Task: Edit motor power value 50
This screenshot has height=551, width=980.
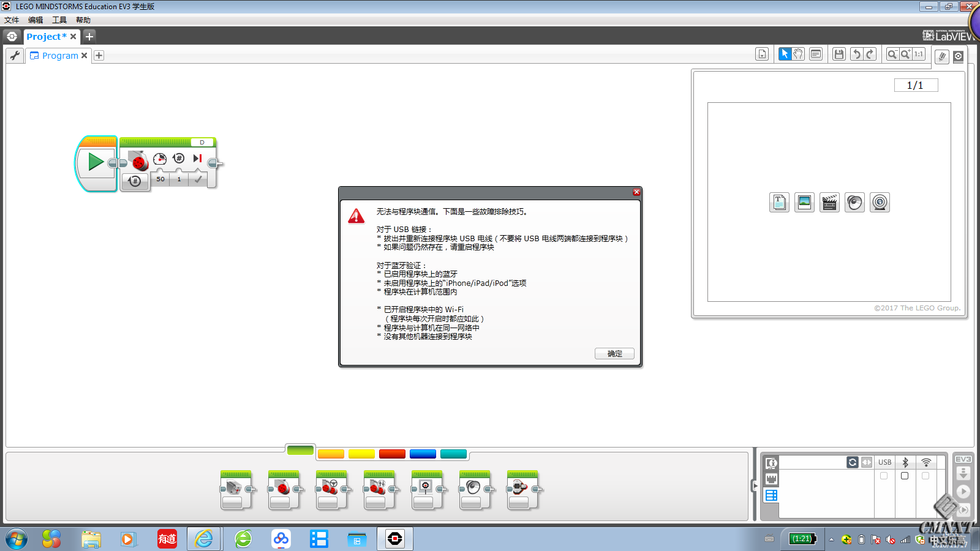Action: coord(160,179)
